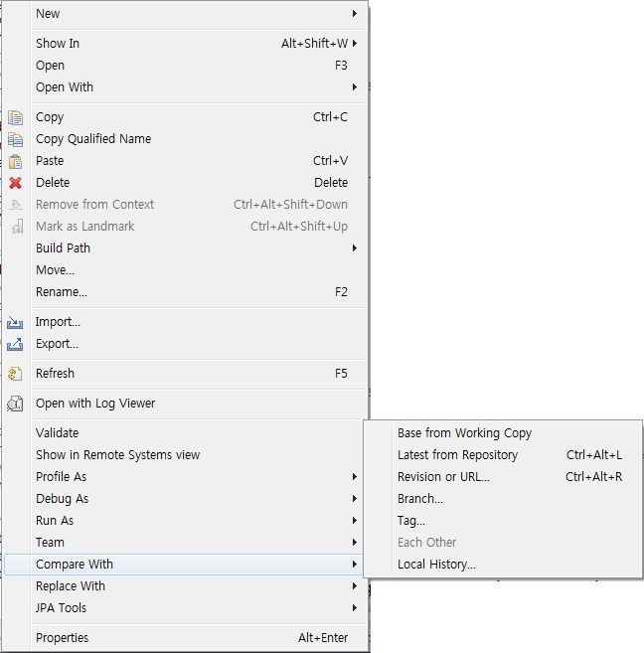Open Profile As menu entry
644x653 pixels.
click(x=185, y=477)
